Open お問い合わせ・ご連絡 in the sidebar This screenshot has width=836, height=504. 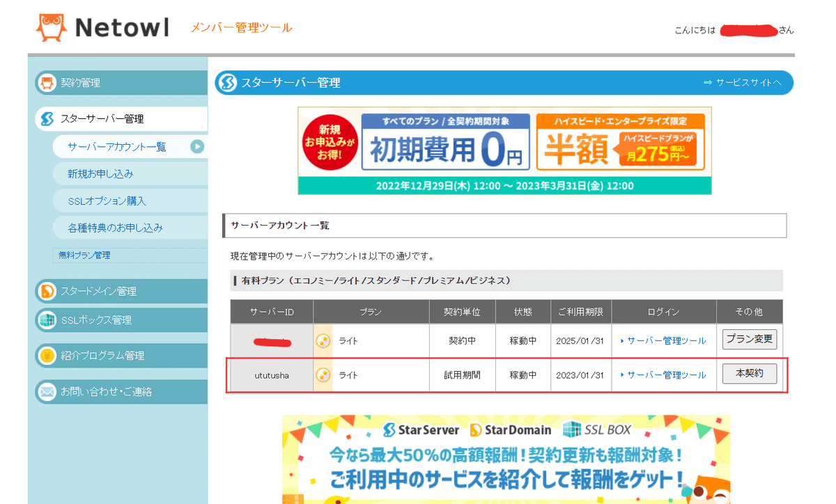121,392
